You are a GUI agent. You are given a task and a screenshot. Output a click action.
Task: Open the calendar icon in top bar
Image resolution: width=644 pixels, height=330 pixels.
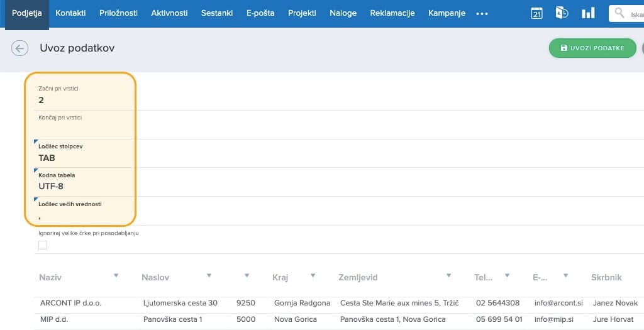pos(536,13)
